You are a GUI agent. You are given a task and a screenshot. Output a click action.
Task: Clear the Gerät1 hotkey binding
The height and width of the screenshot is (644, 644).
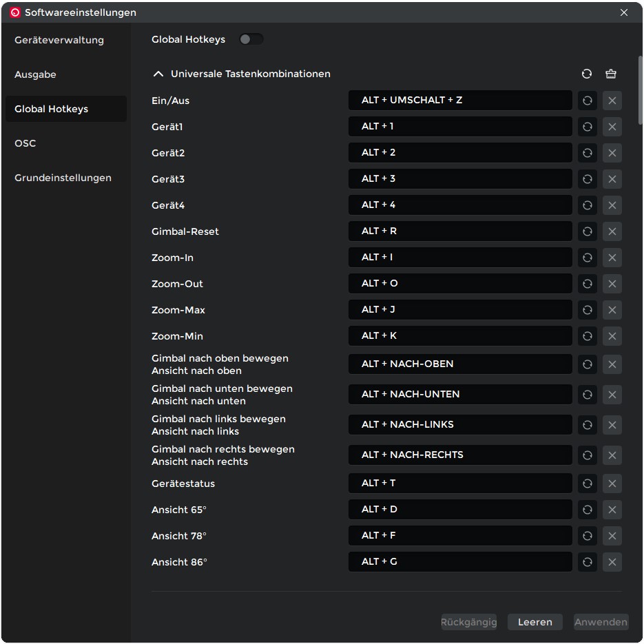click(612, 127)
